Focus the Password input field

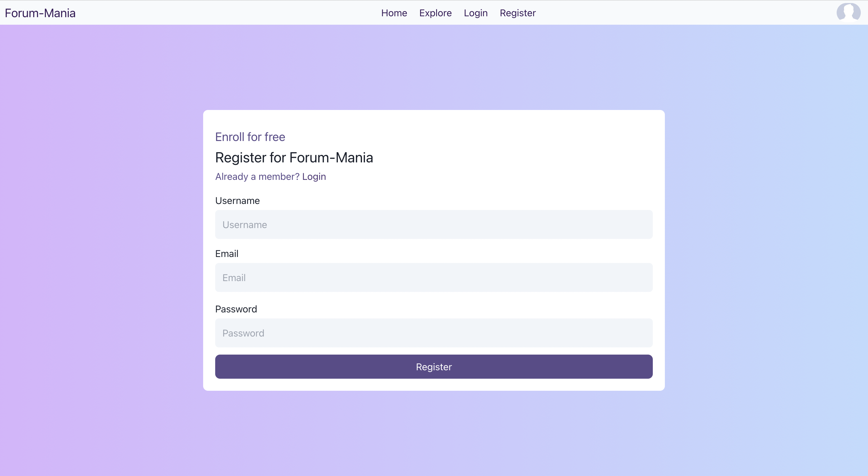point(434,333)
